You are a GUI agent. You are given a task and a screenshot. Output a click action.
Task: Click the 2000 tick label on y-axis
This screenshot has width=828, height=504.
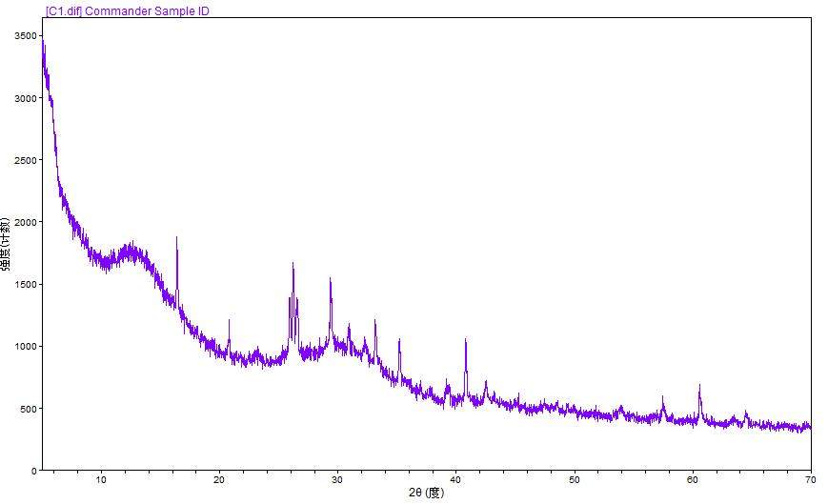(25, 222)
